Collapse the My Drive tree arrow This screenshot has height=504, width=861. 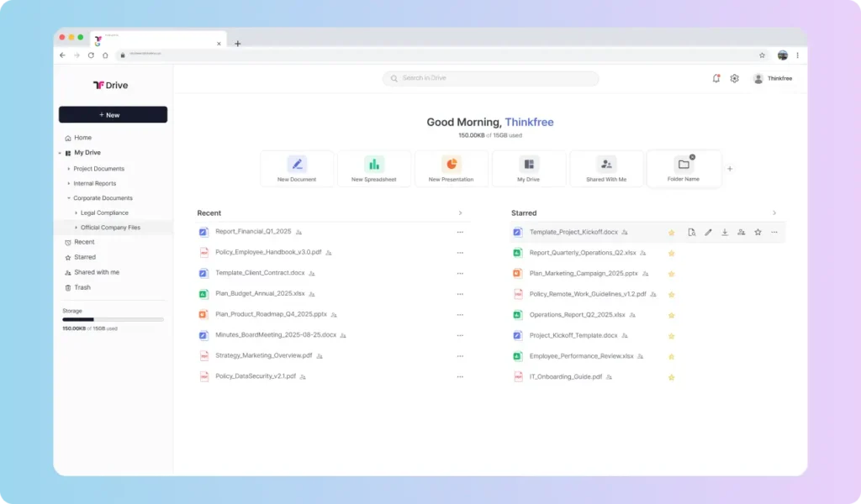point(60,153)
